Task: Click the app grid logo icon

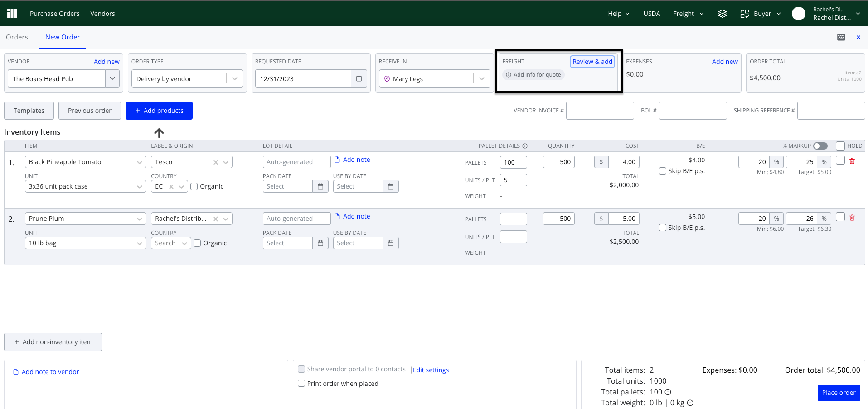Action: [x=12, y=14]
